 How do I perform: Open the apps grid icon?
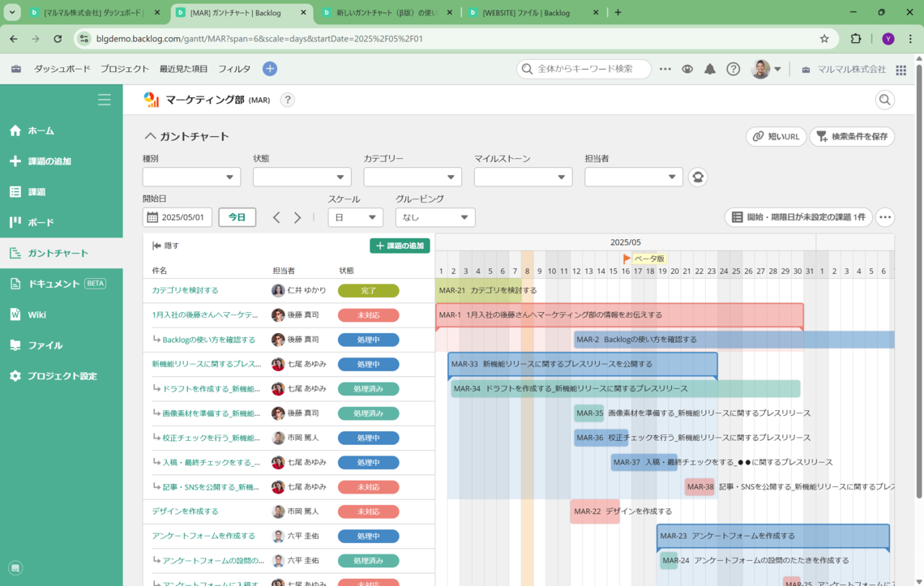[901, 70]
